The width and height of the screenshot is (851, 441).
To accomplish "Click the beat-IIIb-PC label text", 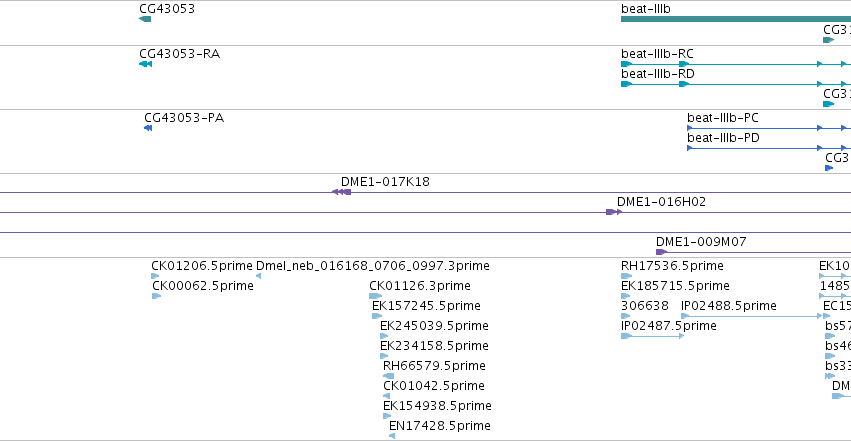I will [x=723, y=118].
